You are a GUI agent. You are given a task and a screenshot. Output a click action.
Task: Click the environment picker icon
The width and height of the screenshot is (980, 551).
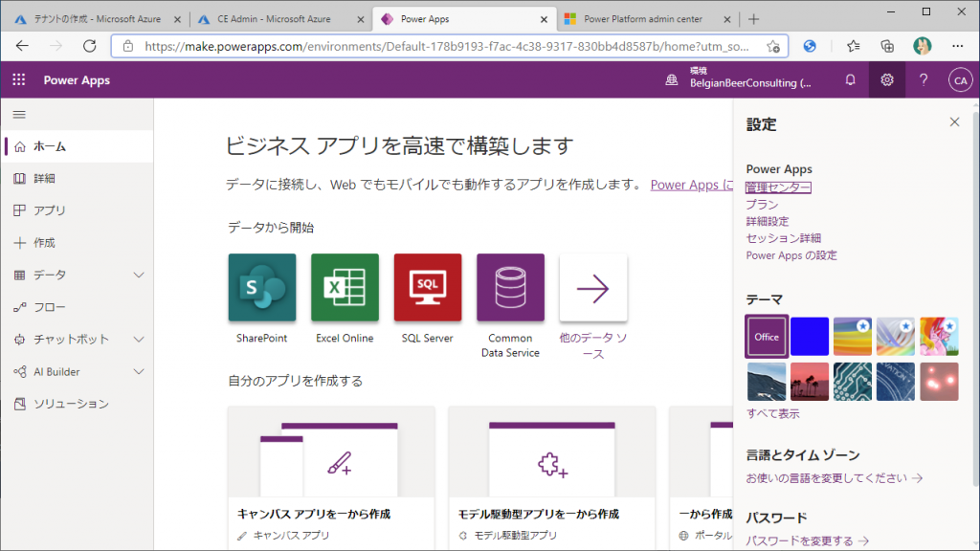pyautogui.click(x=671, y=80)
